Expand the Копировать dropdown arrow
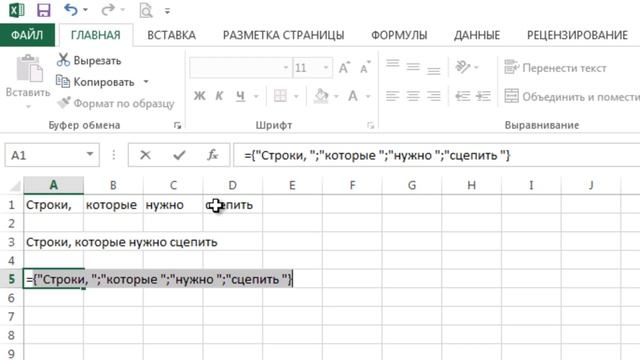This screenshot has width=640, height=360. (146, 82)
